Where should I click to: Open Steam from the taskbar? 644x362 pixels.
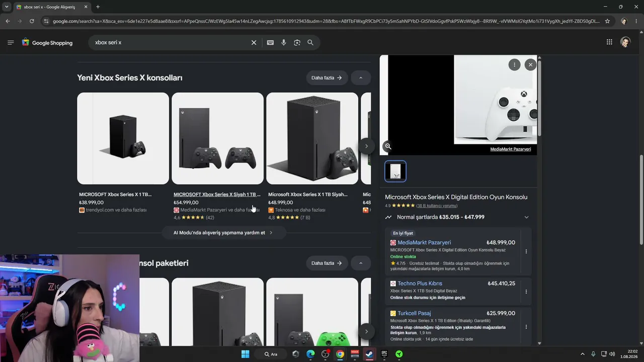tap(369, 354)
